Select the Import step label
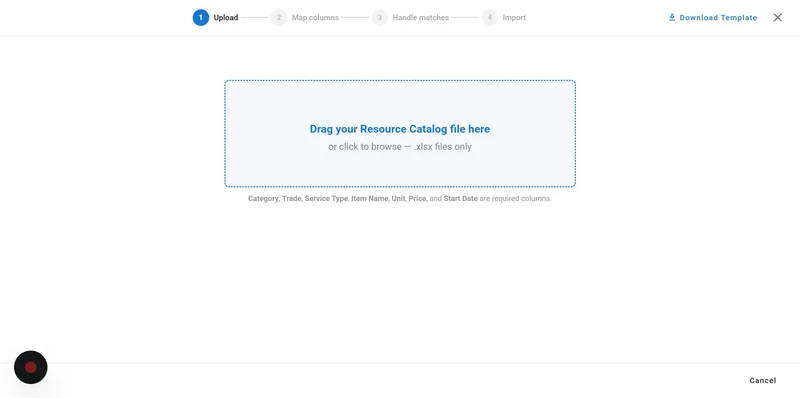This screenshot has width=800, height=398. (x=514, y=17)
